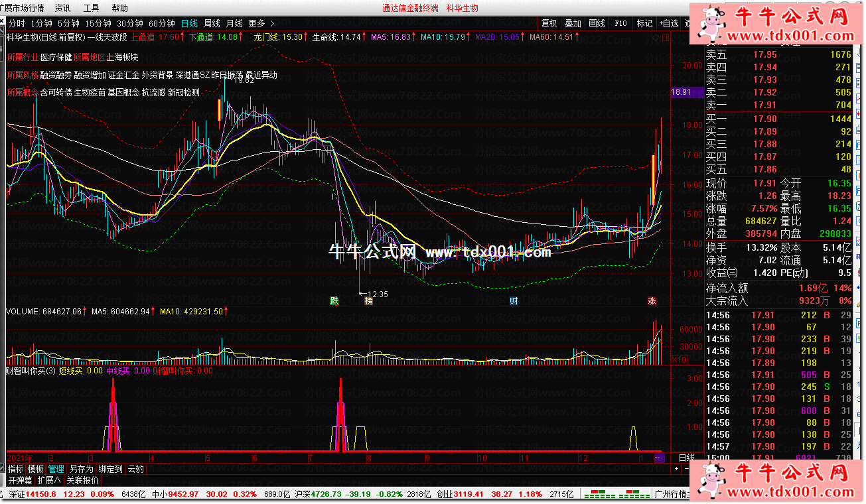Open the 扩展市场行情 menu
This screenshot has width=866, height=504.
coord(22,8)
